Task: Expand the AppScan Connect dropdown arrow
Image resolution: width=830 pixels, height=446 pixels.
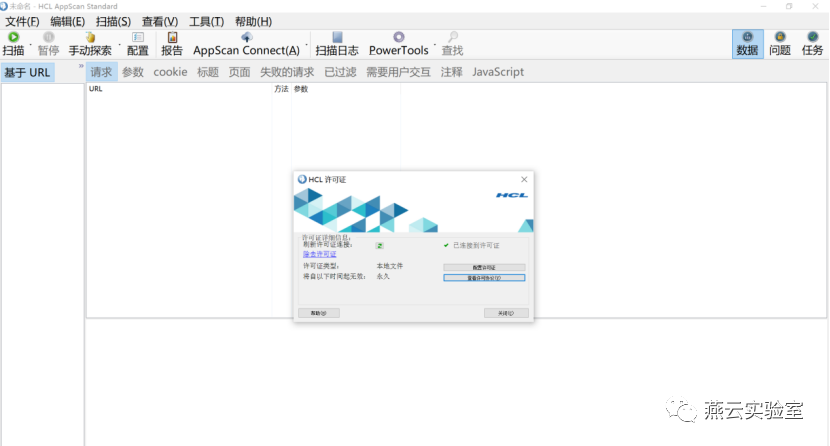Action: (x=306, y=44)
